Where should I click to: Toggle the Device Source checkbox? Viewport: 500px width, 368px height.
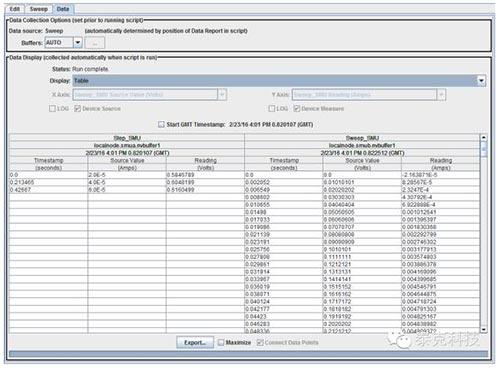coord(78,109)
